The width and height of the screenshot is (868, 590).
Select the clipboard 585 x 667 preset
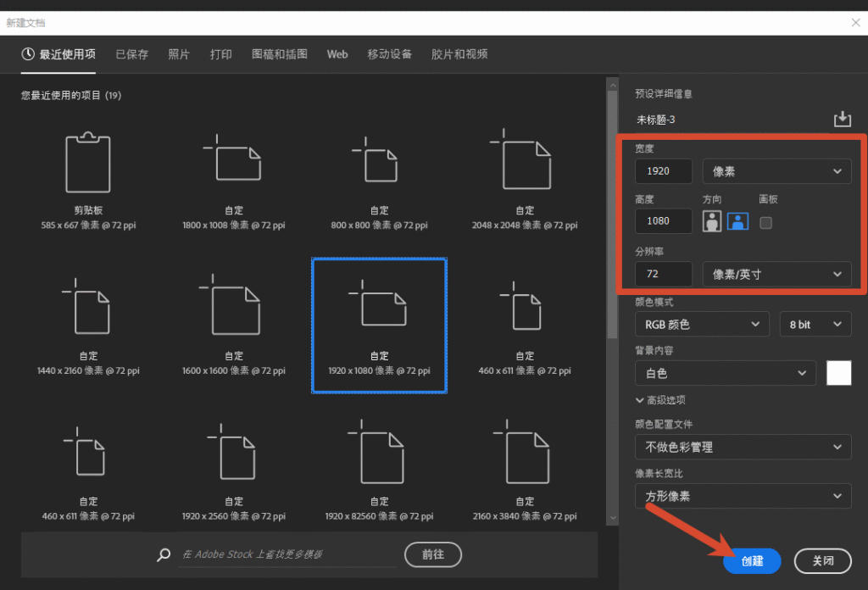pyautogui.click(x=88, y=181)
